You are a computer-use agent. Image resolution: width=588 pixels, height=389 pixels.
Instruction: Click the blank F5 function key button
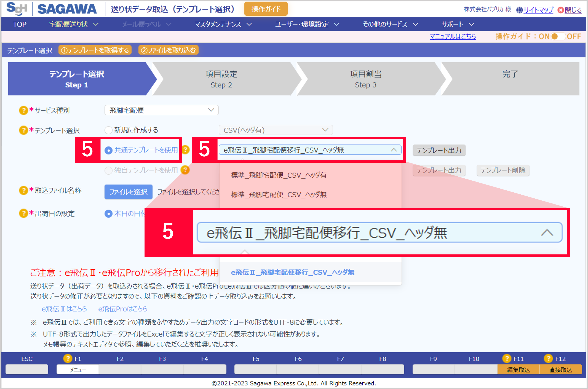click(x=255, y=369)
